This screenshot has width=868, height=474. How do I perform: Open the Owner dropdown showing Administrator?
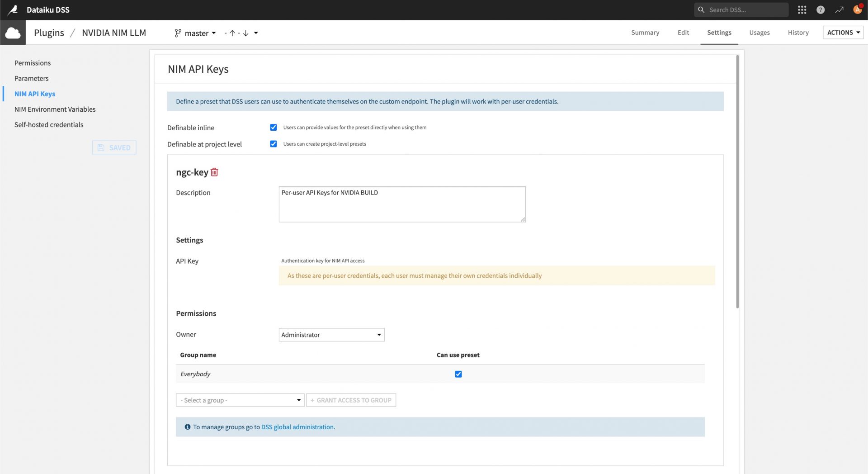[x=331, y=335]
